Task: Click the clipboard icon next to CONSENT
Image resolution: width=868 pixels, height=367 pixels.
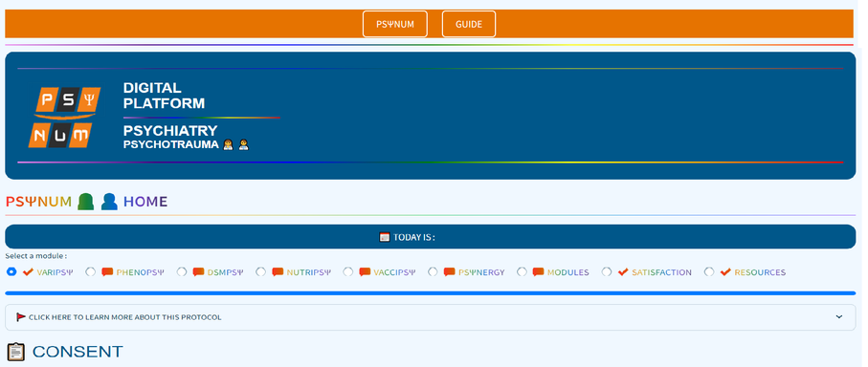Action: point(16,352)
